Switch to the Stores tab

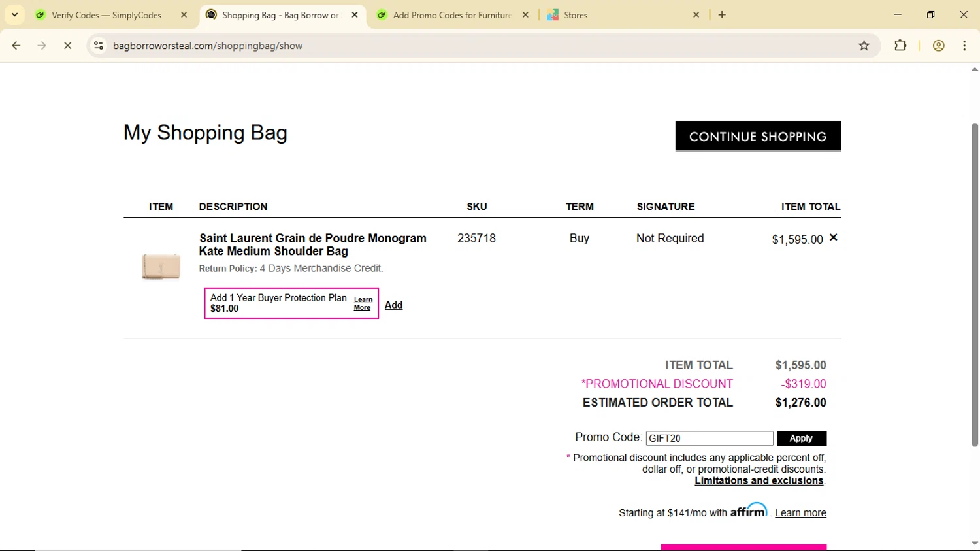click(575, 15)
